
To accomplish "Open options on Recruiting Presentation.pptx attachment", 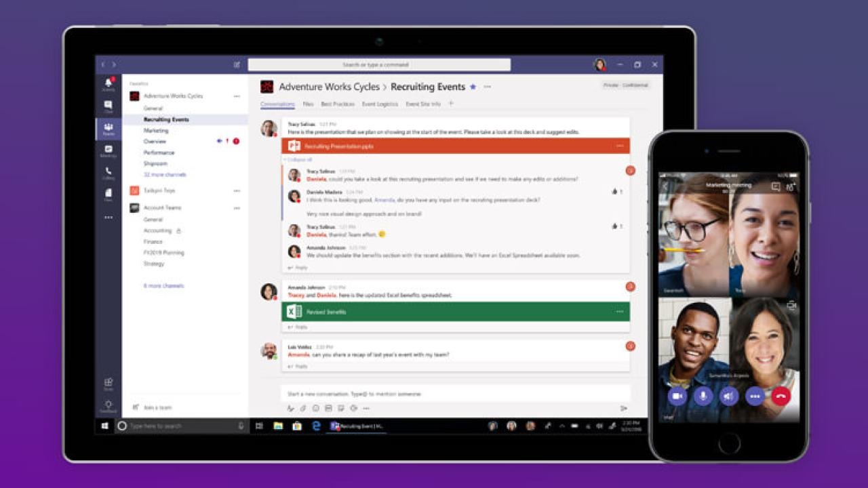I will point(619,146).
